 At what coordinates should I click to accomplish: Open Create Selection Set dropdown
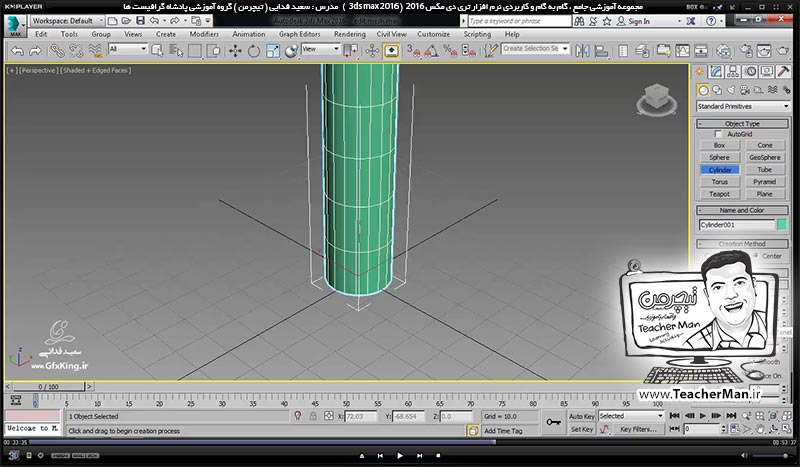535,48
